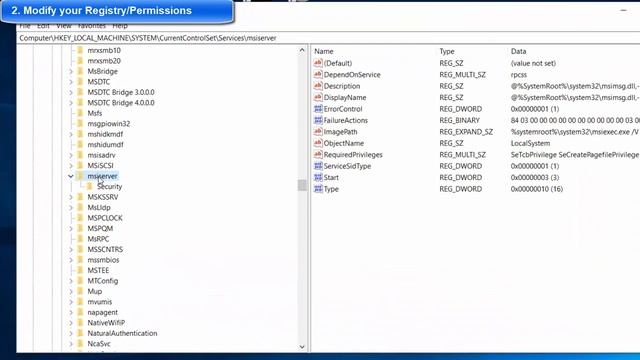Expand the MSKSSRV key
Image resolution: width=640 pixels, height=360 pixels.
pyautogui.click(x=71, y=197)
